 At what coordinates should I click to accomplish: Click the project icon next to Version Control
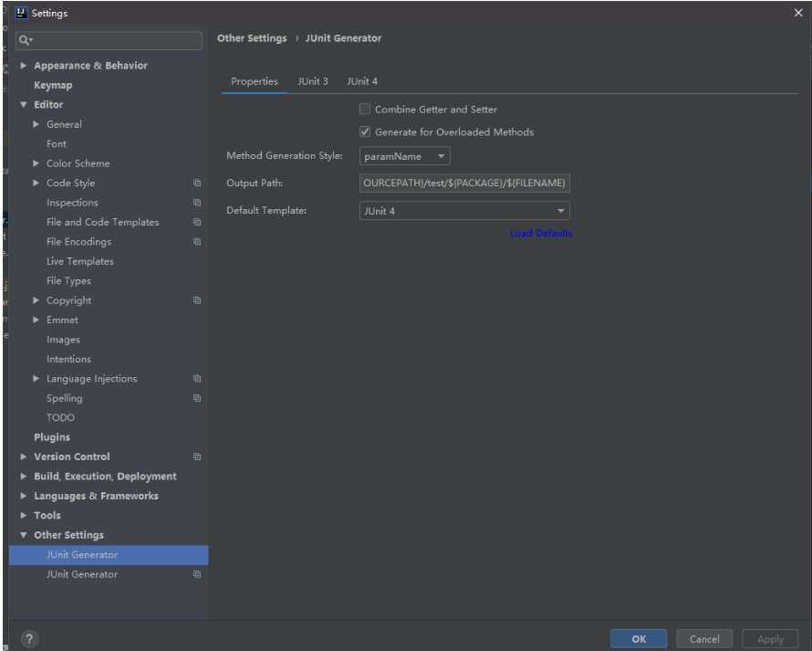[197, 457]
